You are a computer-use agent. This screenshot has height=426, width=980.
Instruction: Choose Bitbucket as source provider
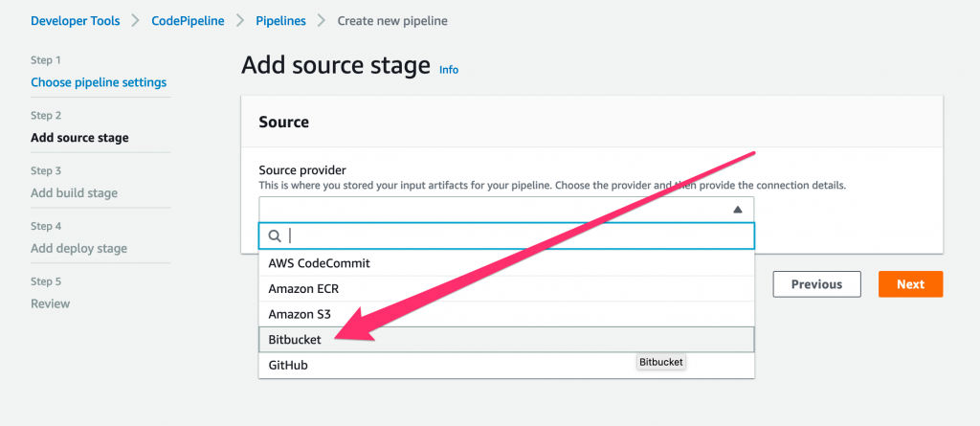[507, 340]
